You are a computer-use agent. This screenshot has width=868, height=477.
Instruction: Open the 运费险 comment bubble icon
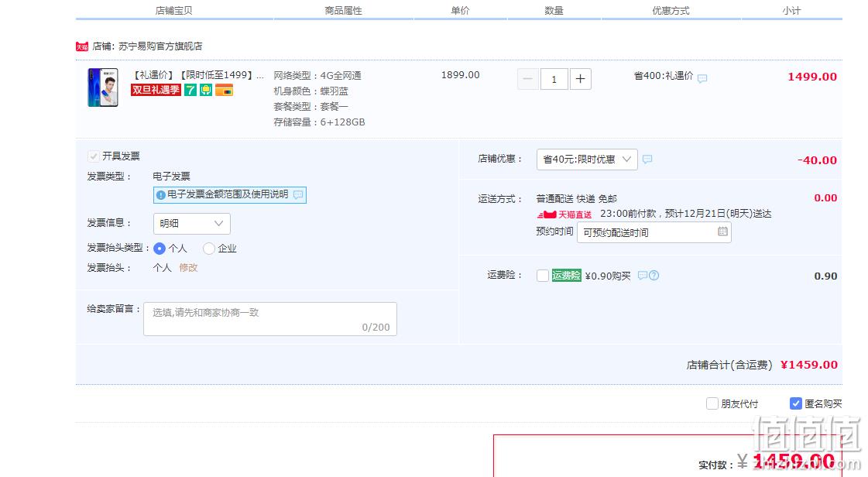pyautogui.click(x=643, y=275)
